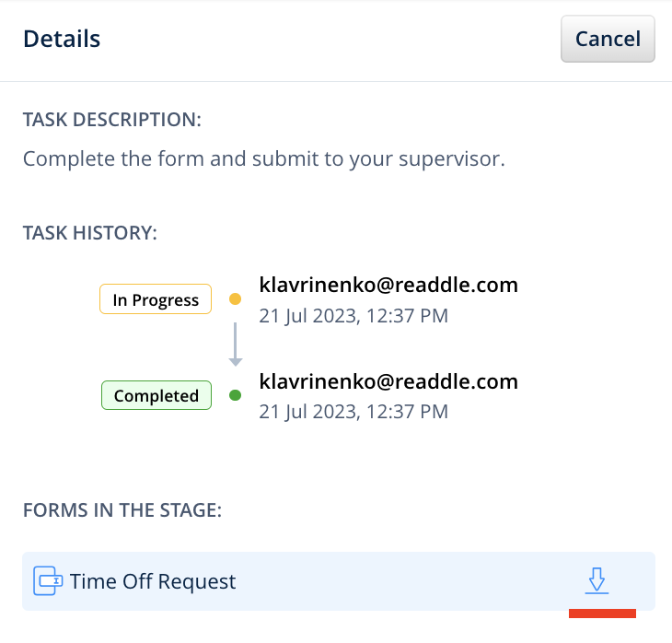Screen dimensions: 672x643
Task: Click the In Progress entry timestamp
Action: tap(353, 316)
